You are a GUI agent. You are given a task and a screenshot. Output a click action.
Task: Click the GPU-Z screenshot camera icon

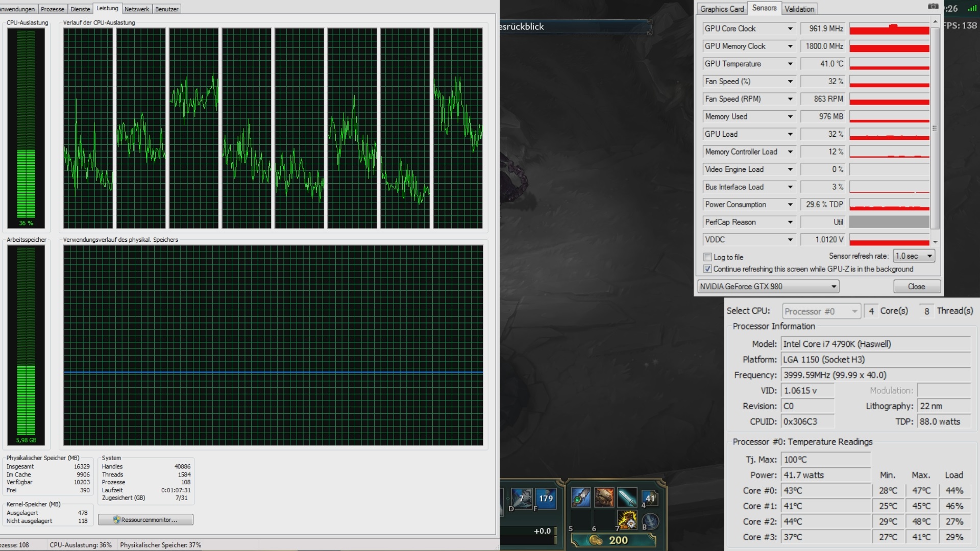click(x=933, y=7)
